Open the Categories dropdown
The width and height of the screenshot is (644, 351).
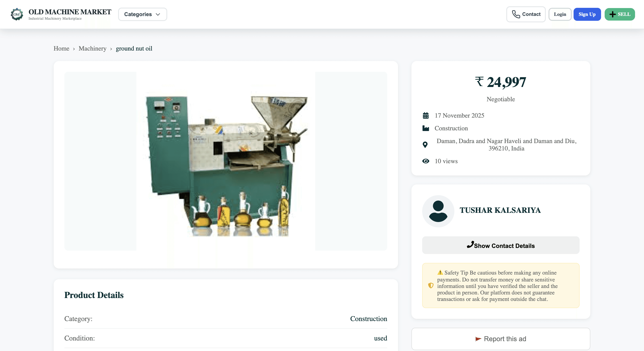[x=138, y=14]
